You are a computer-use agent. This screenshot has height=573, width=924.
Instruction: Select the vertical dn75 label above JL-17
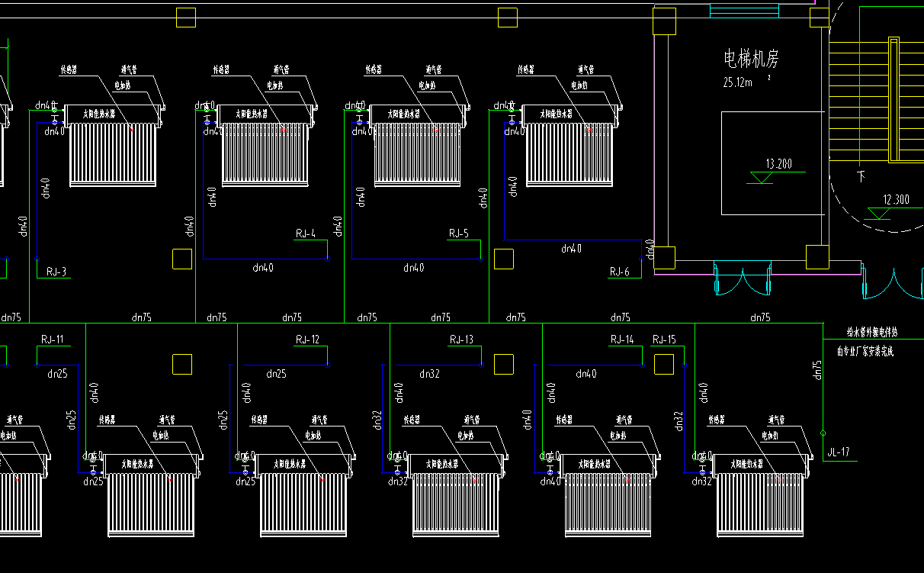pos(818,370)
